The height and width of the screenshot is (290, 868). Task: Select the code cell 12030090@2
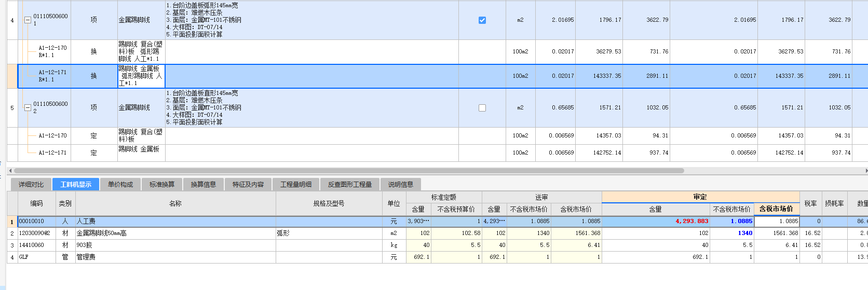(x=36, y=233)
